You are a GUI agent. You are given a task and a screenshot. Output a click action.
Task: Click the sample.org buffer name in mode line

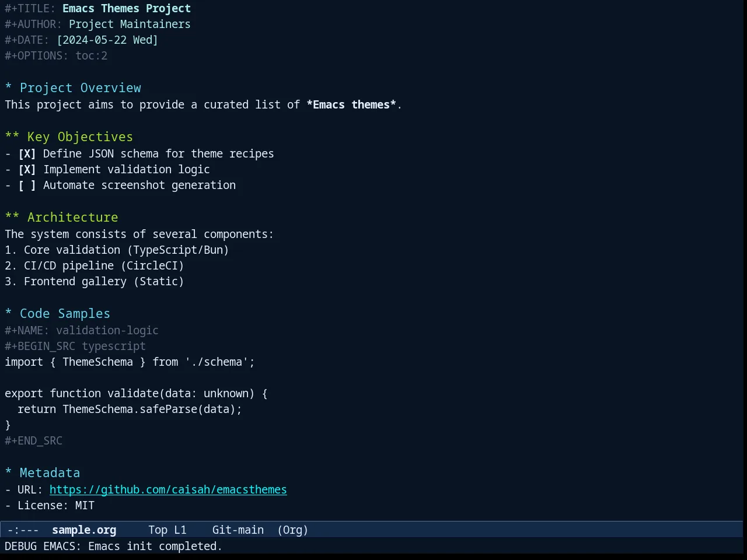(x=84, y=530)
